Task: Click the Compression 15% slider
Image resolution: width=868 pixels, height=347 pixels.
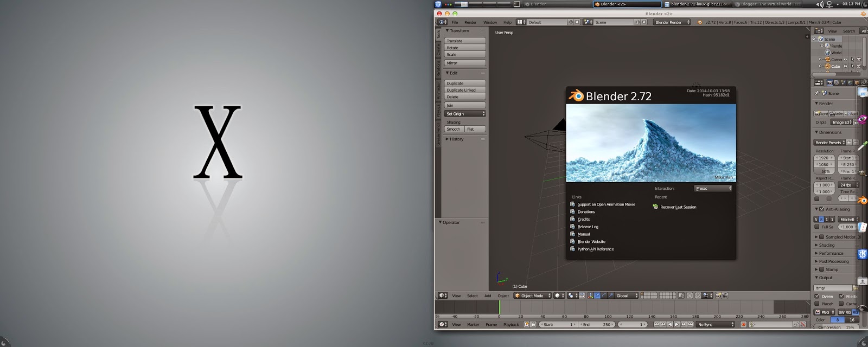Action: (x=836, y=327)
